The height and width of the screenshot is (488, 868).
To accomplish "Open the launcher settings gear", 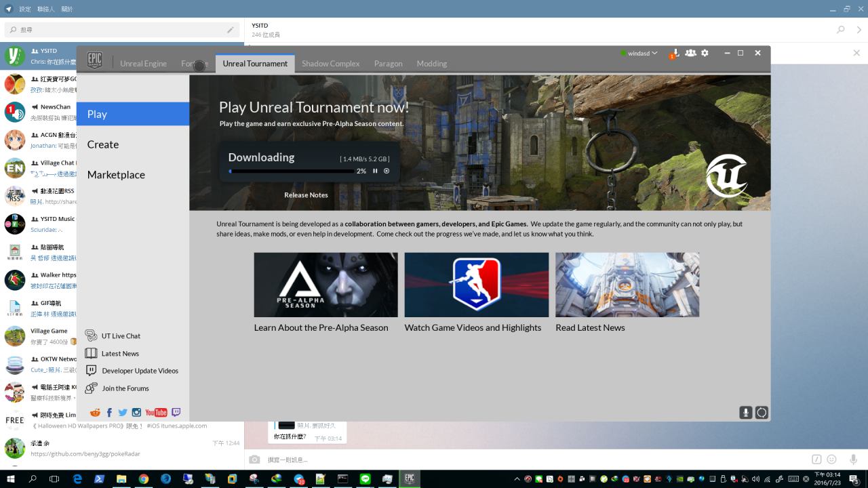I will (x=705, y=53).
